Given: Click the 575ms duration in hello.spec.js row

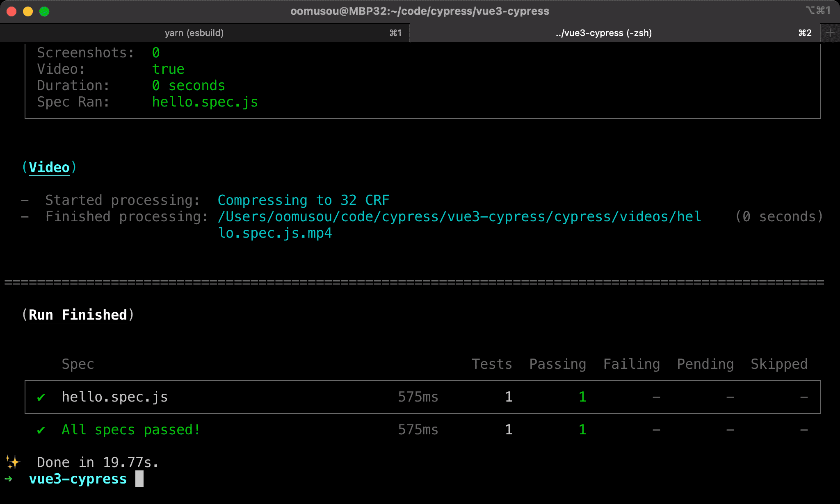Looking at the screenshot, I should (x=418, y=397).
